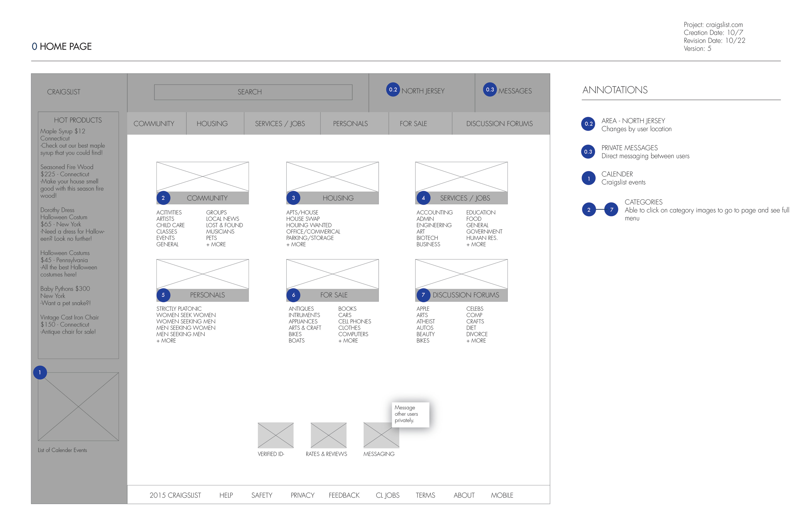Click the Hot Products heading

pos(78,120)
